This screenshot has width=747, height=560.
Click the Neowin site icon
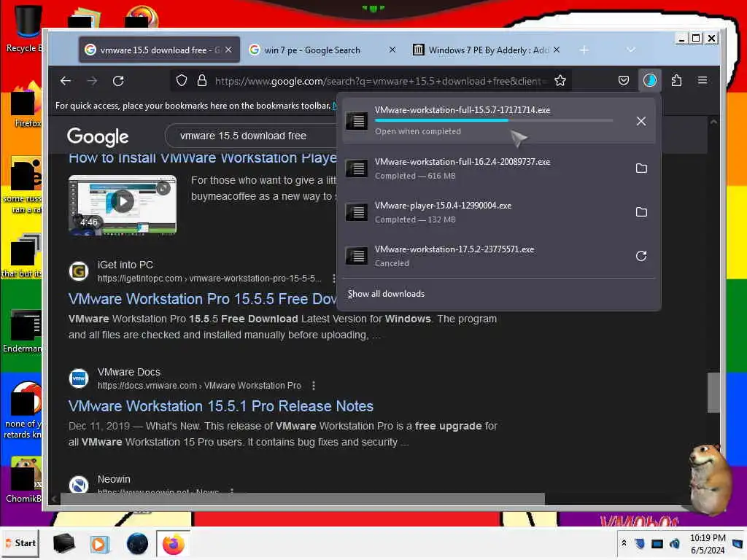79,485
